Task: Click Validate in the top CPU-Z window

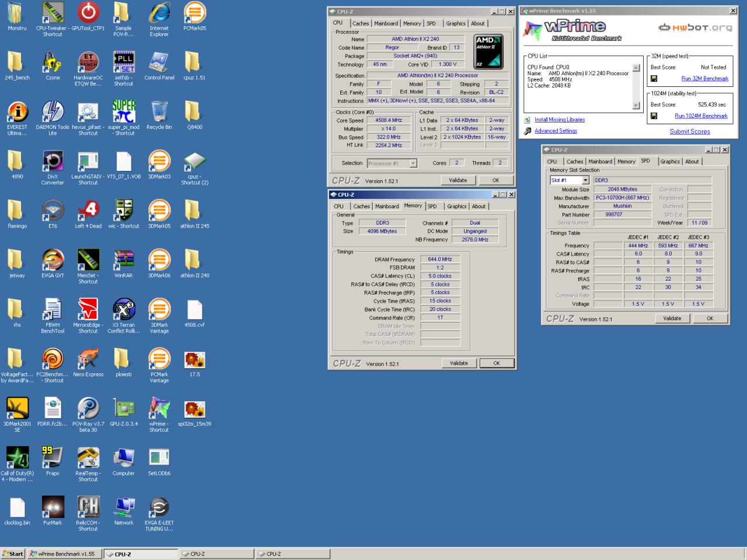Action: pyautogui.click(x=458, y=180)
